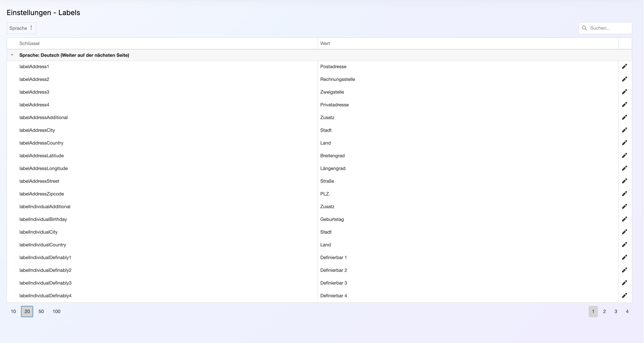This screenshot has height=343, width=644.
Task: Sort by the Wert column header
Action: click(325, 44)
